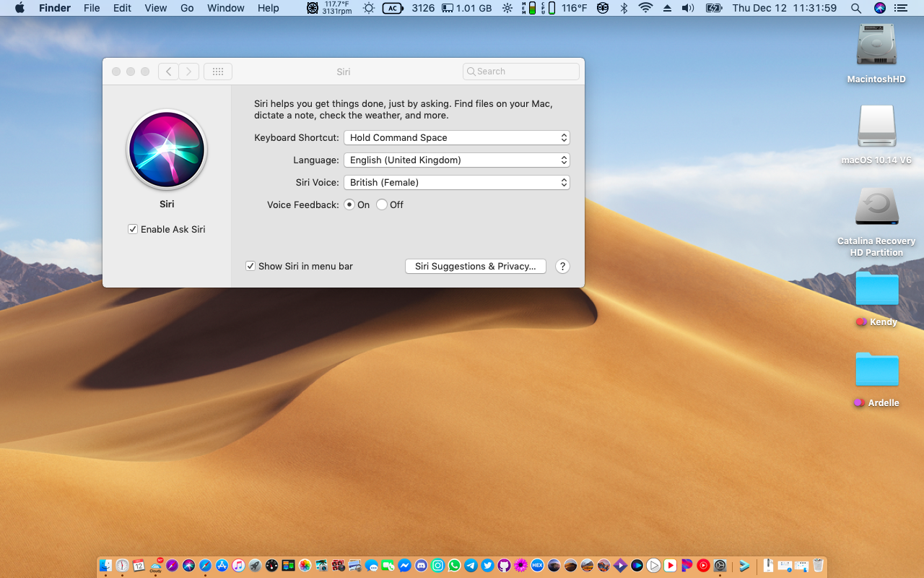Open System Preferences gear in Dock
Screen dimensions: 924x578
click(x=720, y=565)
